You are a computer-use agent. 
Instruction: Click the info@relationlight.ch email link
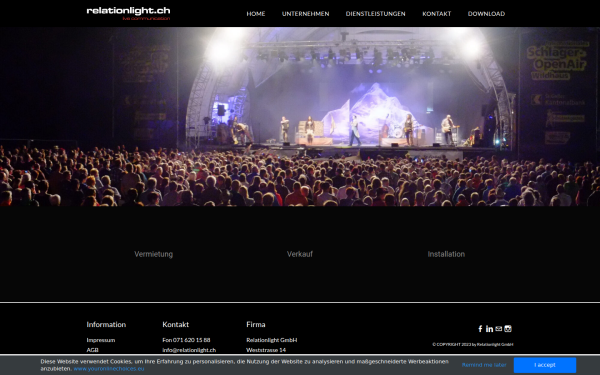click(189, 350)
